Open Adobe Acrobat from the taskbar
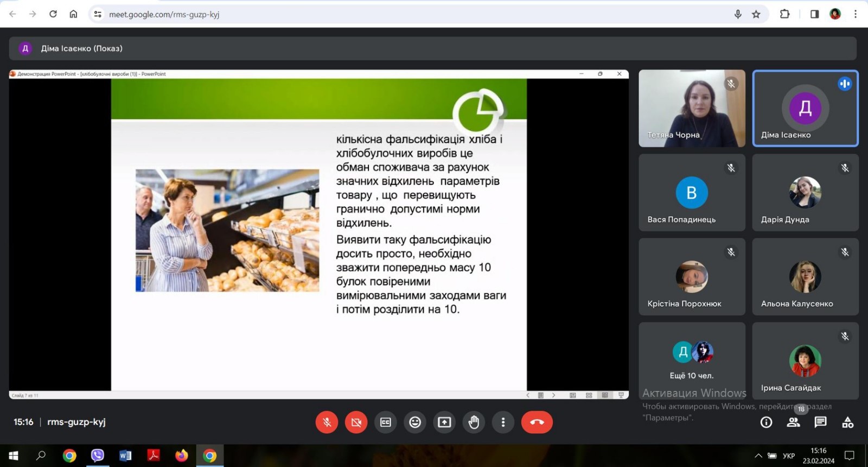 [x=154, y=456]
